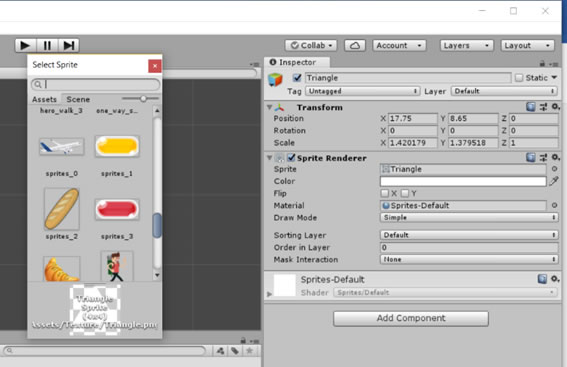Image resolution: width=567 pixels, height=367 pixels.
Task: Enable the Static checkbox
Action: (519, 78)
